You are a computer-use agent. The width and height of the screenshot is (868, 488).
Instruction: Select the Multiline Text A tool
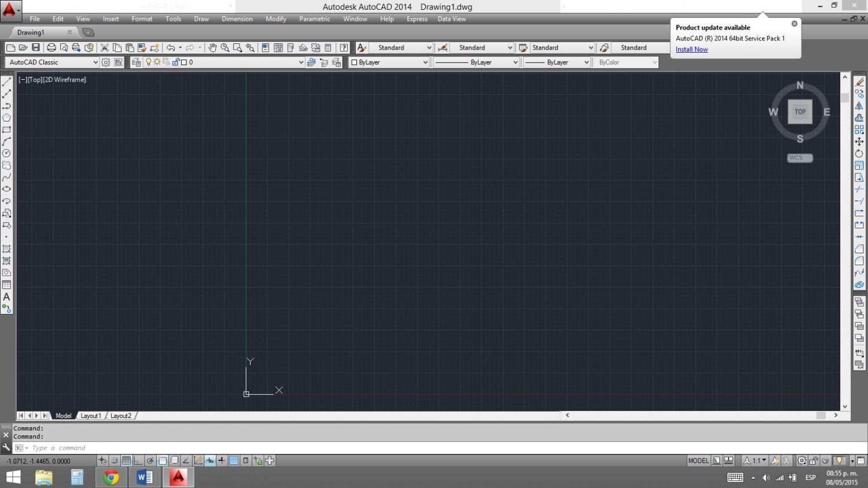click(7, 297)
